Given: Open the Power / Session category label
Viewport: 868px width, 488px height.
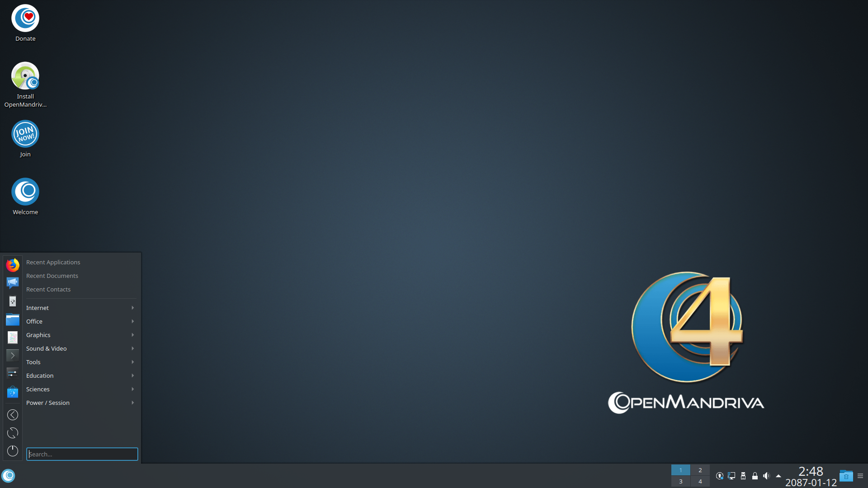Looking at the screenshot, I should (48, 403).
